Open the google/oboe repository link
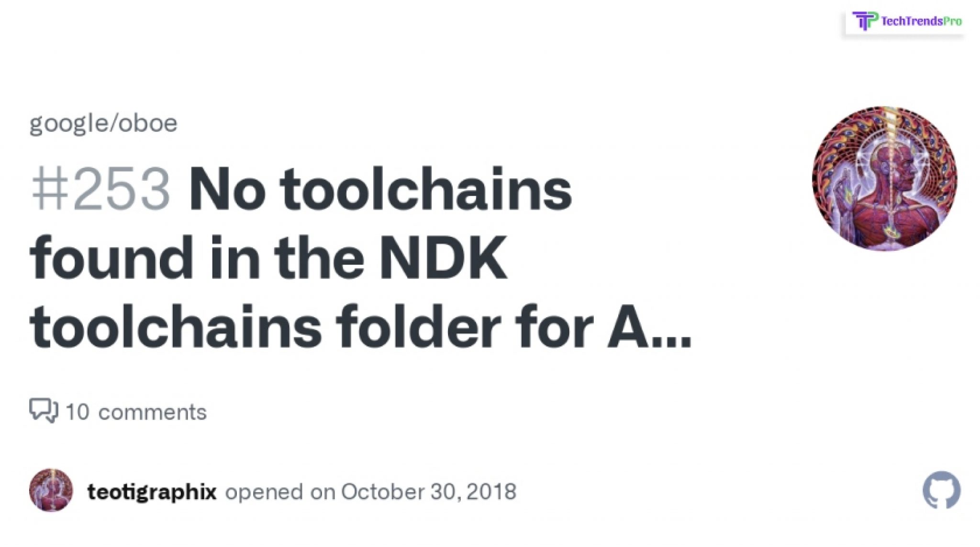The height and width of the screenshot is (547, 980). (x=103, y=124)
